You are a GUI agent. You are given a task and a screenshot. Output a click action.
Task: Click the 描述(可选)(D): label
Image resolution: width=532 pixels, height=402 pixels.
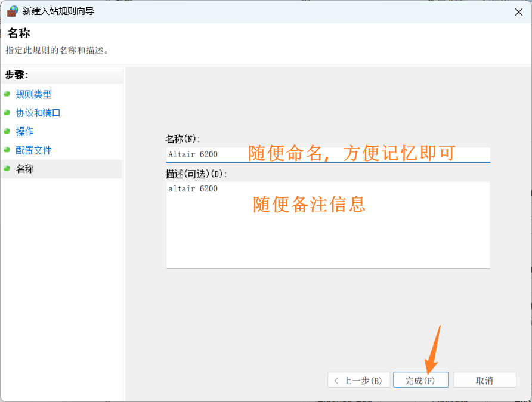point(196,174)
